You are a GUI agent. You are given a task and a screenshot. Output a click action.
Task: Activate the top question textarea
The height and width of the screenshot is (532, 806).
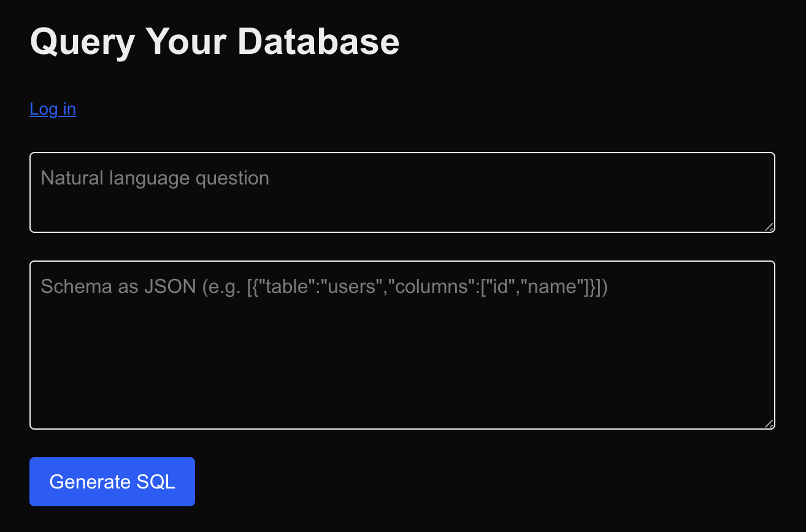(402, 192)
